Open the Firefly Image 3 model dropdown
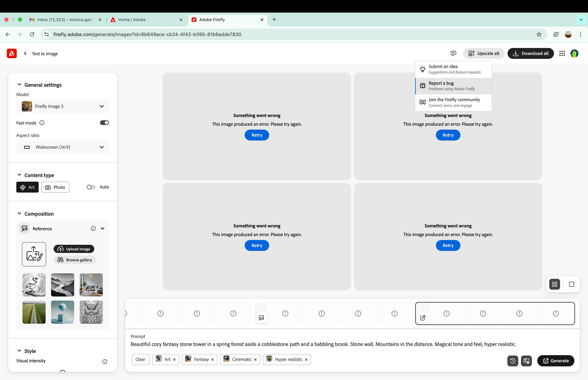 tap(62, 106)
